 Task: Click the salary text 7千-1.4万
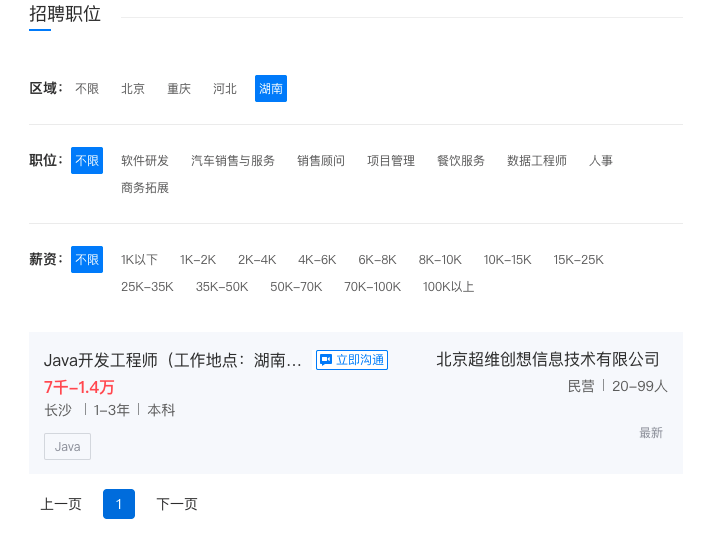[x=79, y=387]
